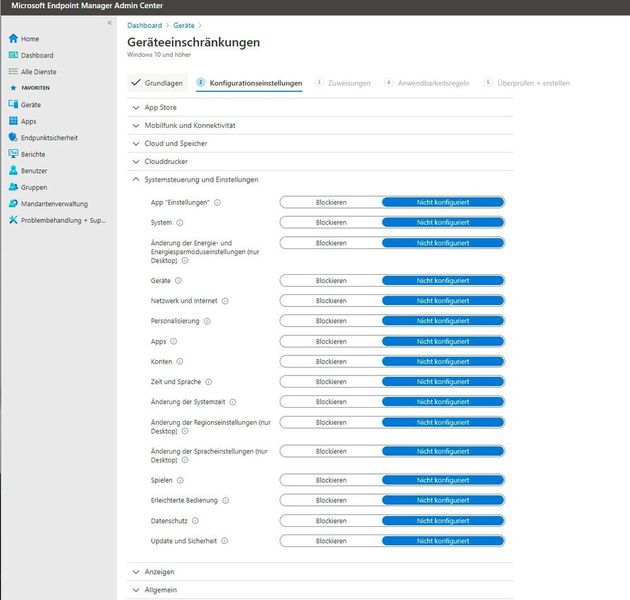Open Alle Dienste in navigation
This screenshot has height=600, width=630.
[39, 72]
